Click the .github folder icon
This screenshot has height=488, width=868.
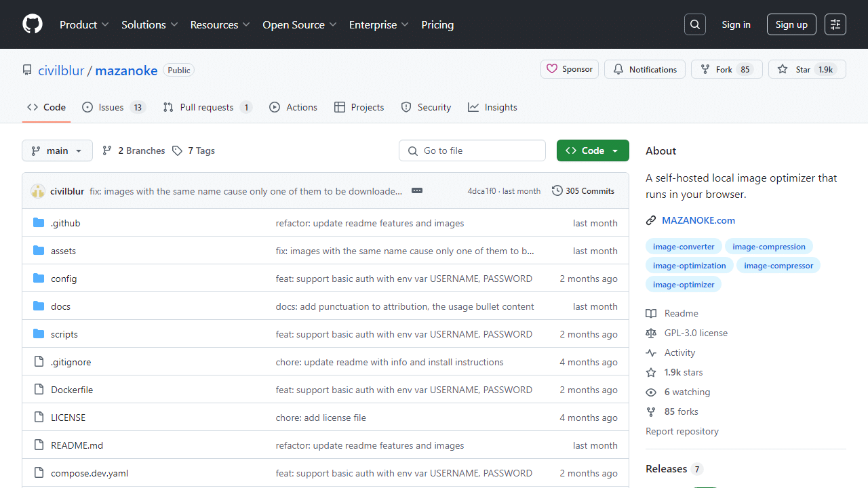(39, 223)
